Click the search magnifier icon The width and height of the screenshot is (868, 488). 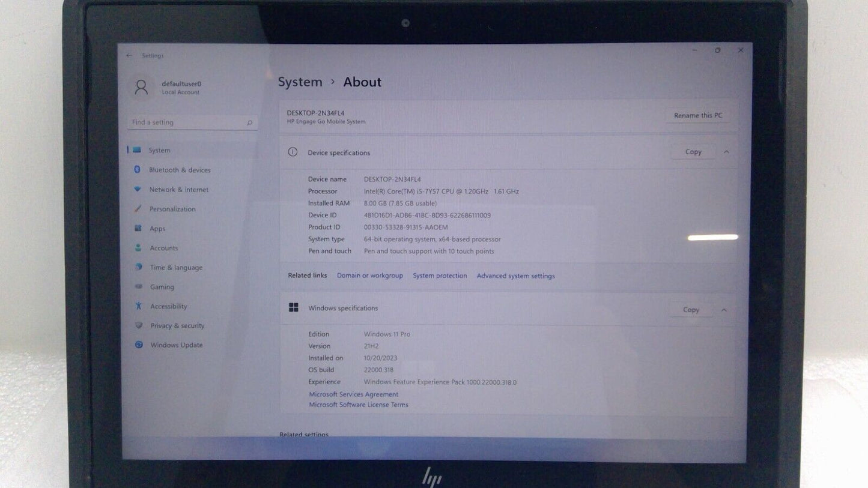249,122
